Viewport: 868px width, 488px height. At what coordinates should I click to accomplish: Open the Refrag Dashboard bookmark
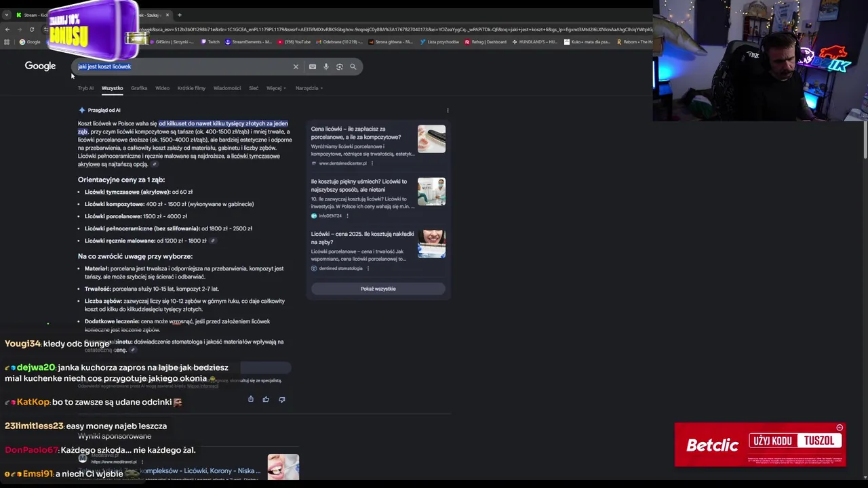[x=486, y=42]
